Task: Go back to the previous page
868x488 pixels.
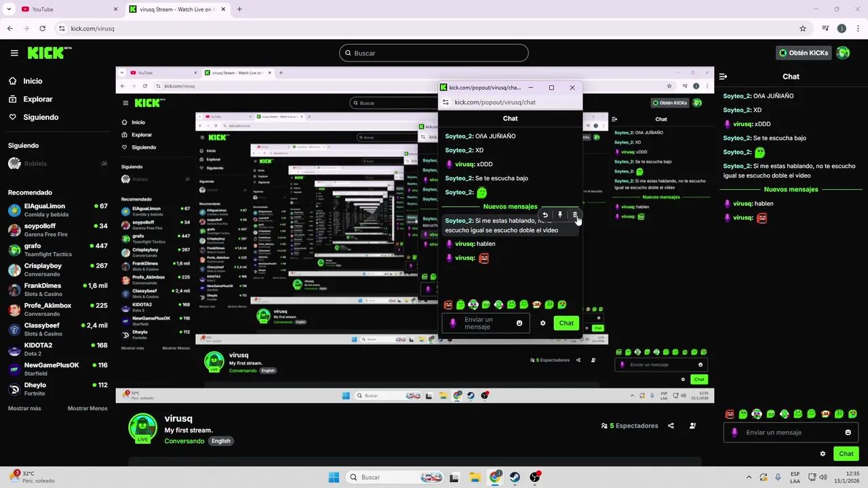Action: (9, 28)
